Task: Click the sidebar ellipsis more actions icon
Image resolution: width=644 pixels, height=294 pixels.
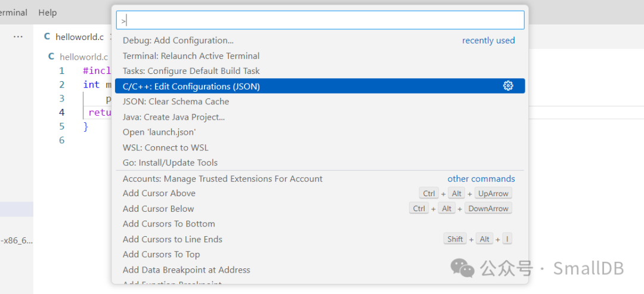Action: (x=18, y=36)
